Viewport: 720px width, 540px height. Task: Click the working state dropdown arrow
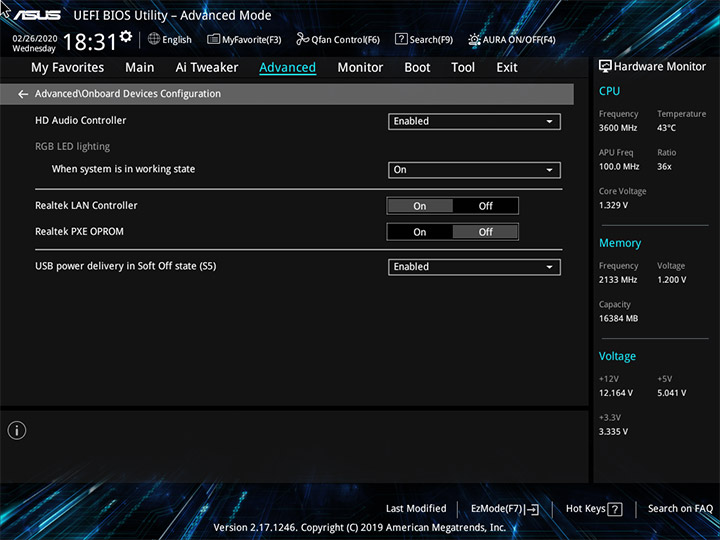549,170
